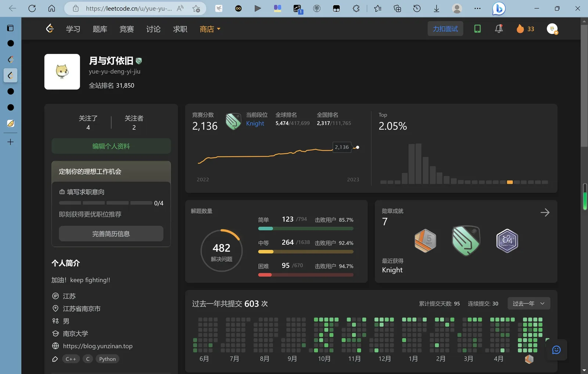Open the feedback chat bubble button
The height and width of the screenshot is (374, 588).
click(556, 350)
